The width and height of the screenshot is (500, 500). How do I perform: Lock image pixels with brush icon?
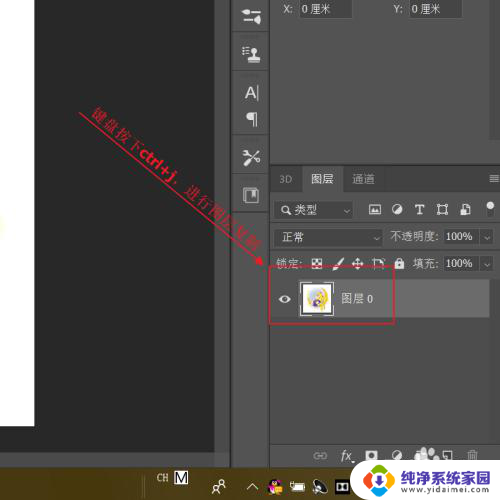click(338, 264)
